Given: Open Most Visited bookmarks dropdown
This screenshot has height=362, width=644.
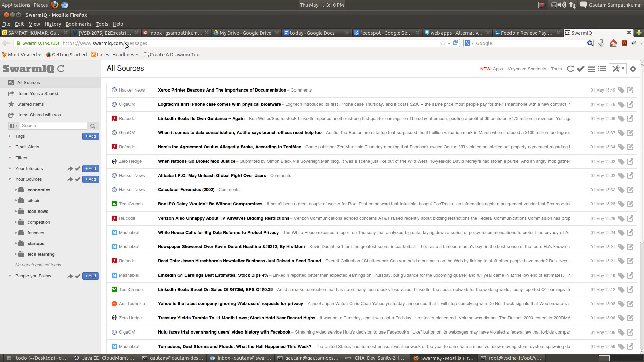Looking at the screenshot, I should (21, 55).
